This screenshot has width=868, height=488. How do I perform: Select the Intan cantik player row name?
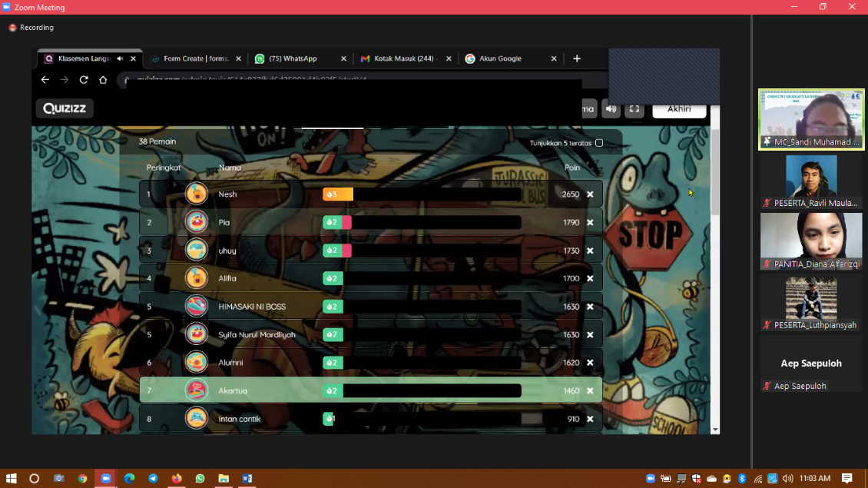coord(239,420)
